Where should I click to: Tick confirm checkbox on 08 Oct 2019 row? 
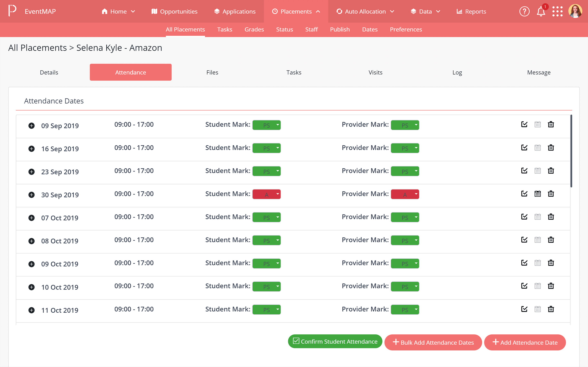coord(524,240)
